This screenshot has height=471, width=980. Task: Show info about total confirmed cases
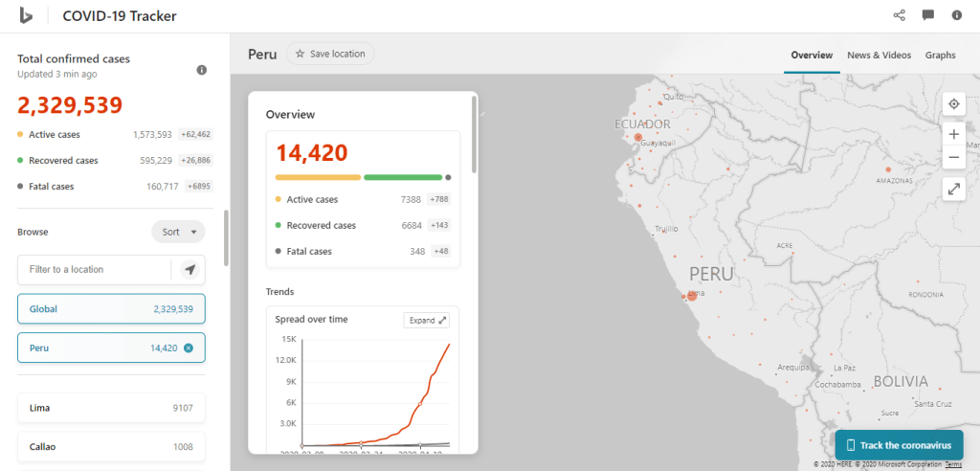coord(201,70)
